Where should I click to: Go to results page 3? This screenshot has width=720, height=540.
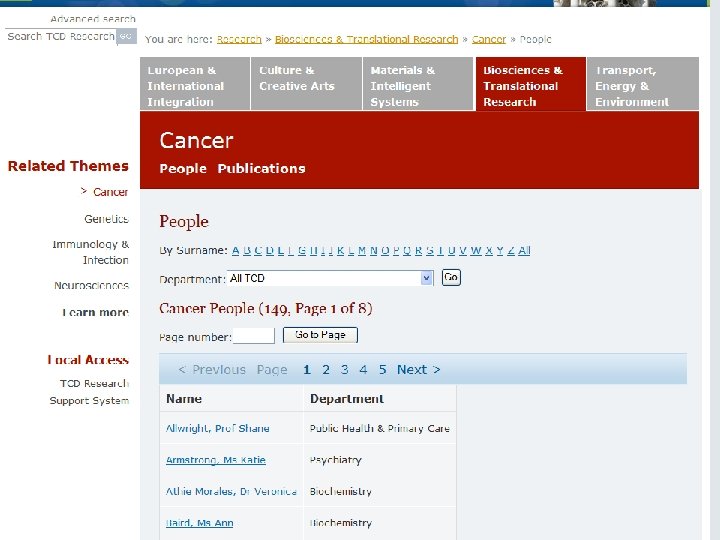344,370
